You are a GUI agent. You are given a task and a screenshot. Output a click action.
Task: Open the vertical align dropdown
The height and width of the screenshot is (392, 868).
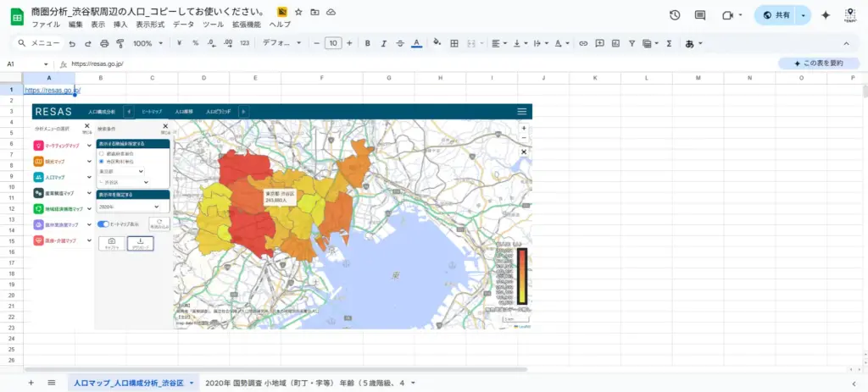click(x=520, y=43)
